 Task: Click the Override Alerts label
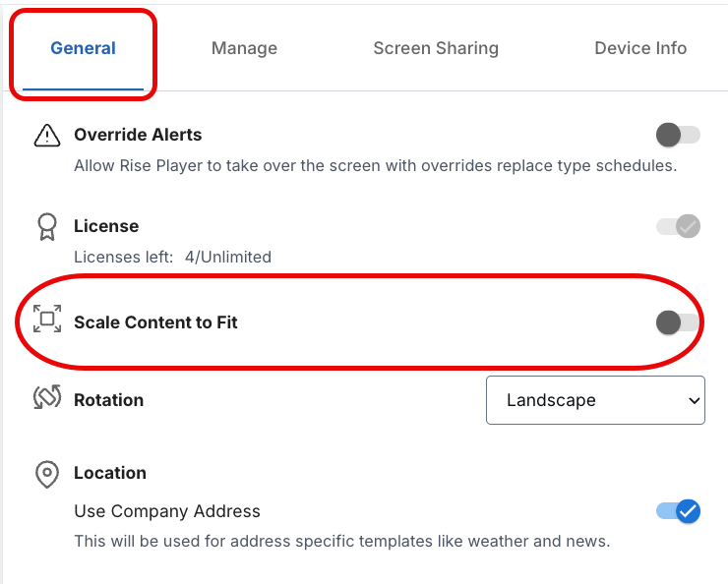(x=138, y=135)
